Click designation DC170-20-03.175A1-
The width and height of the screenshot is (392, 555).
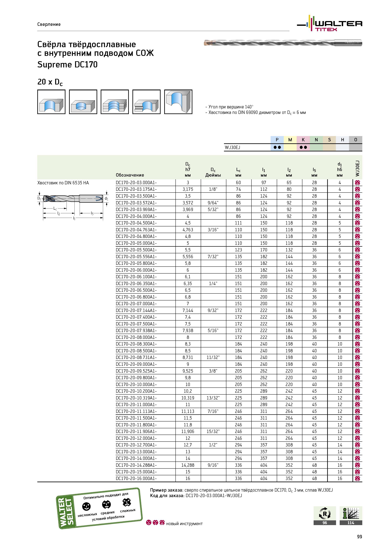136,189
